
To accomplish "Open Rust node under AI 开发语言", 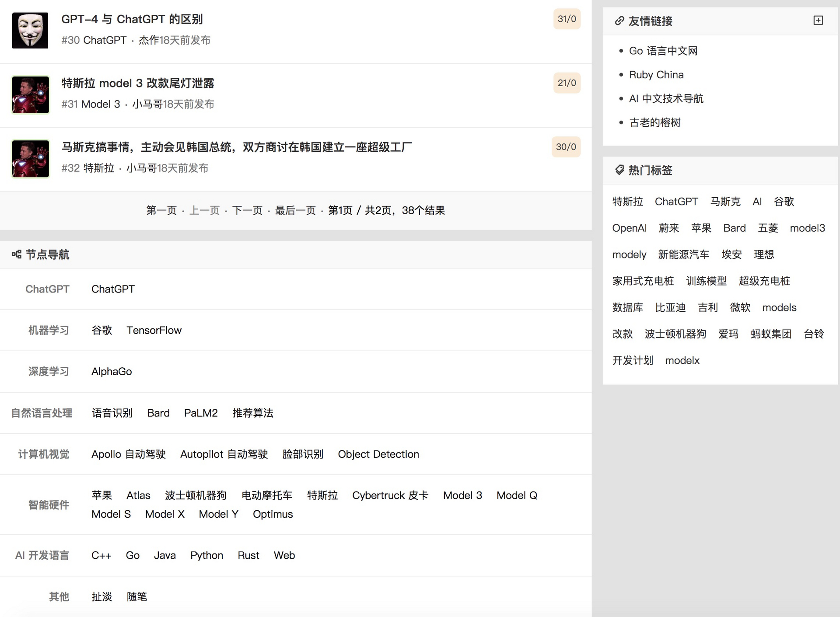I will (x=248, y=555).
